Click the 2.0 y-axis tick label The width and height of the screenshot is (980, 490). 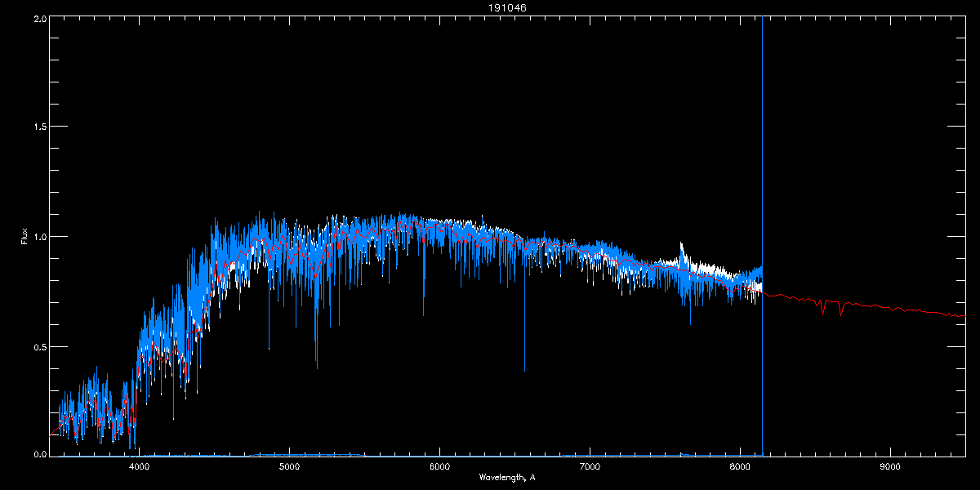pos(38,18)
